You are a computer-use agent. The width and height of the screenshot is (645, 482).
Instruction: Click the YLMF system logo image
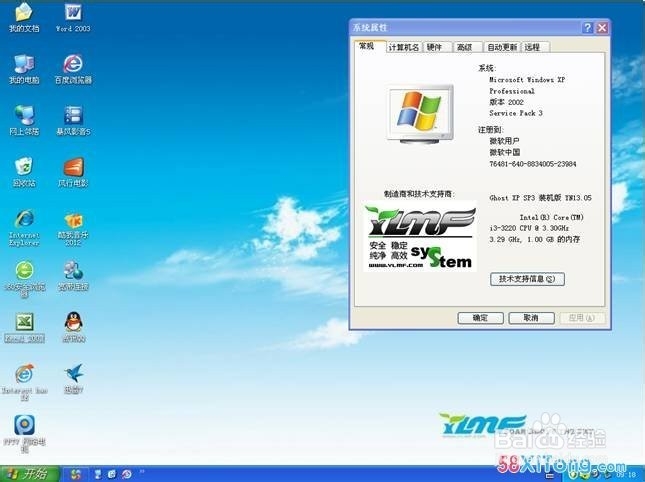420,236
